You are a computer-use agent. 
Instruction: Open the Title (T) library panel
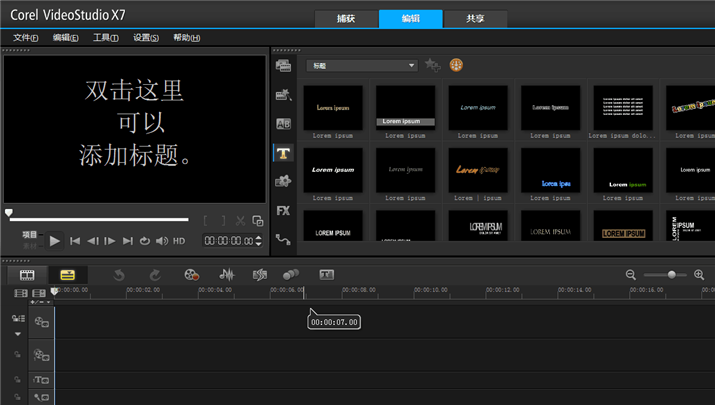(x=283, y=153)
